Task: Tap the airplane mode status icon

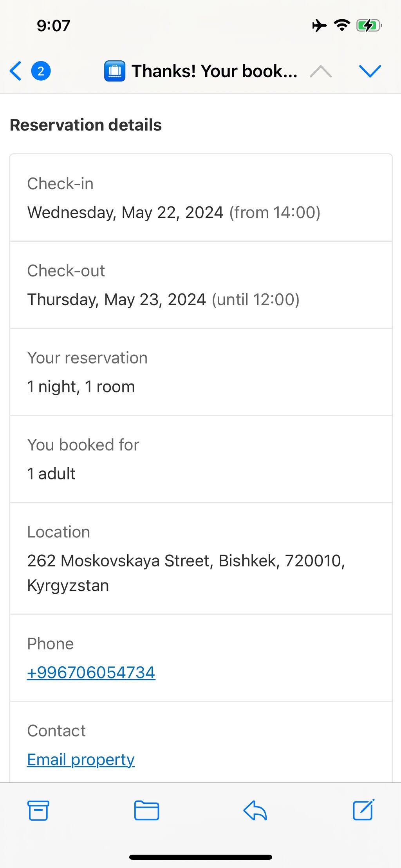Action: point(320,26)
